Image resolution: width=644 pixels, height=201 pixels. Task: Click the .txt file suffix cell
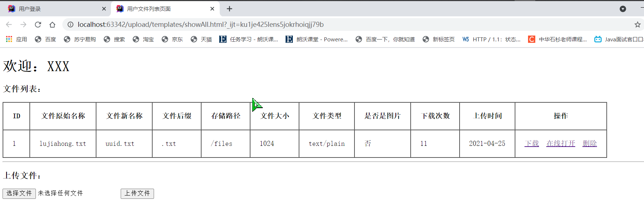pos(176,144)
